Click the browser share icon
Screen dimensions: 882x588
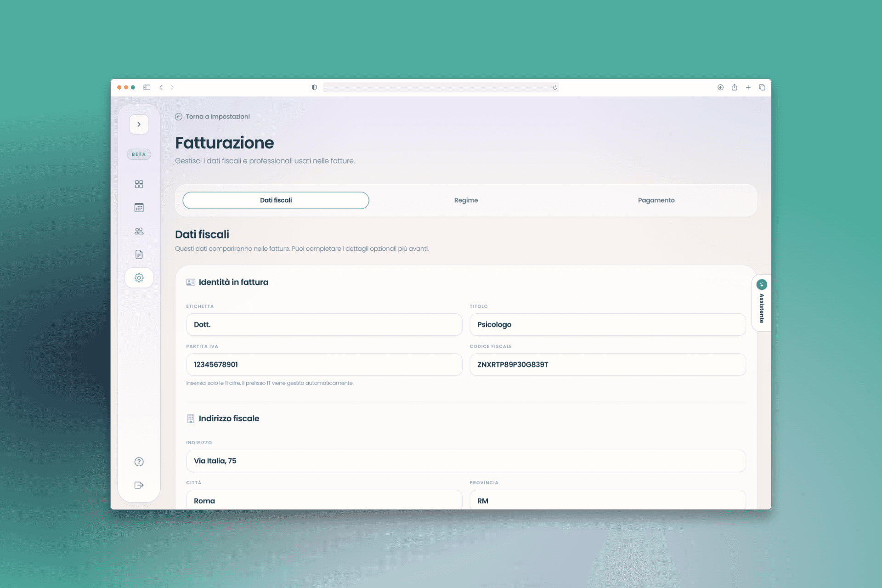click(x=734, y=87)
